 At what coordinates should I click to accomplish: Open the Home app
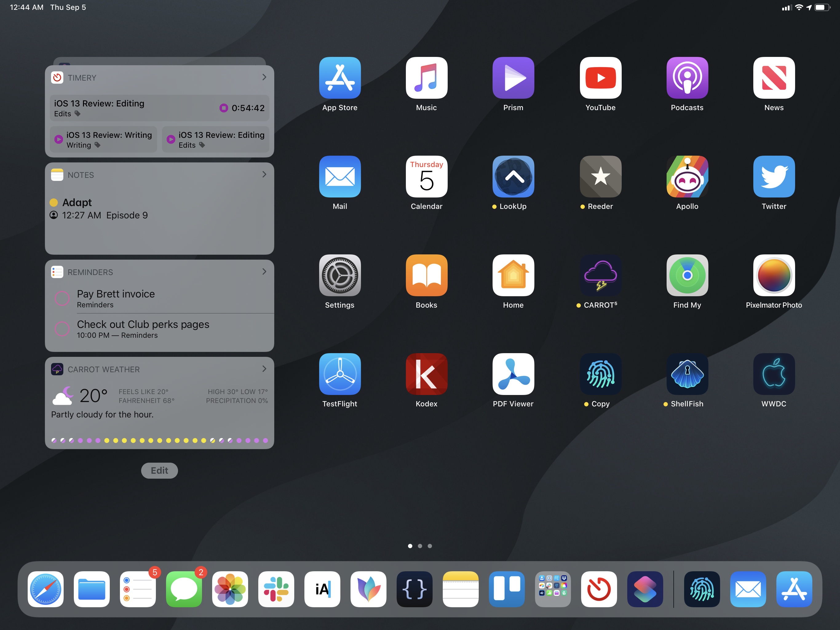pos(513,276)
